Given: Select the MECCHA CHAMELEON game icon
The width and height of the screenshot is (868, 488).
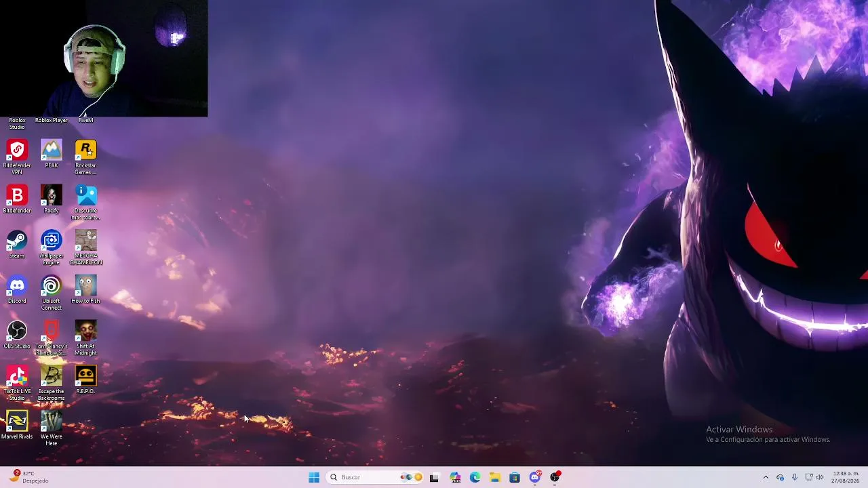Looking at the screenshot, I should pyautogui.click(x=85, y=247).
